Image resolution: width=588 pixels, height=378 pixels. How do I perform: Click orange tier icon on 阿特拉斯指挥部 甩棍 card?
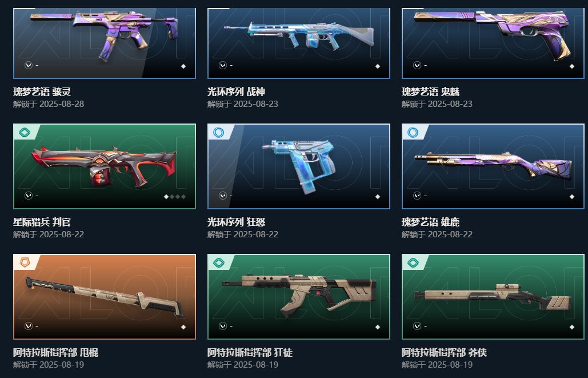[25, 262]
